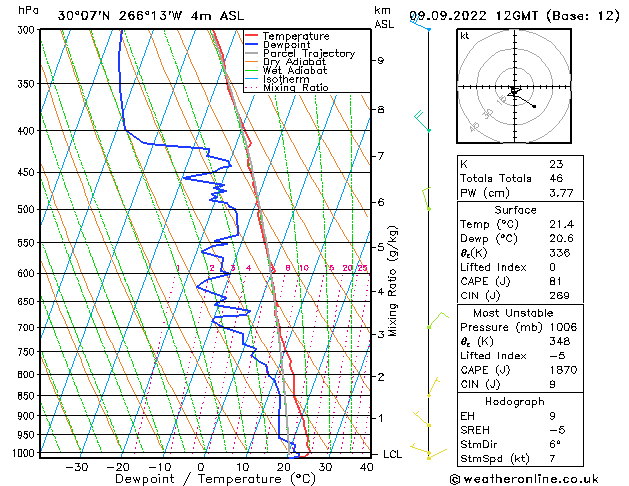Click the '9' km altitude label
The width and height of the screenshot is (629, 486).
pyautogui.click(x=380, y=61)
